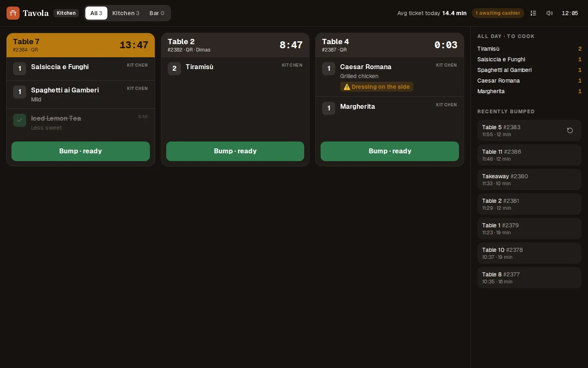
Task: Click the warning icon on Dressing on the side
Action: pyautogui.click(x=347, y=87)
